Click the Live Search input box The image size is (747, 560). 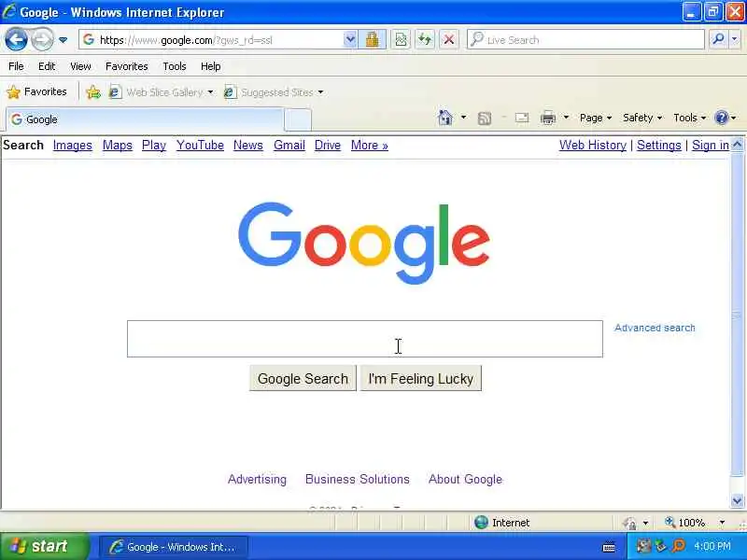[x=585, y=39]
